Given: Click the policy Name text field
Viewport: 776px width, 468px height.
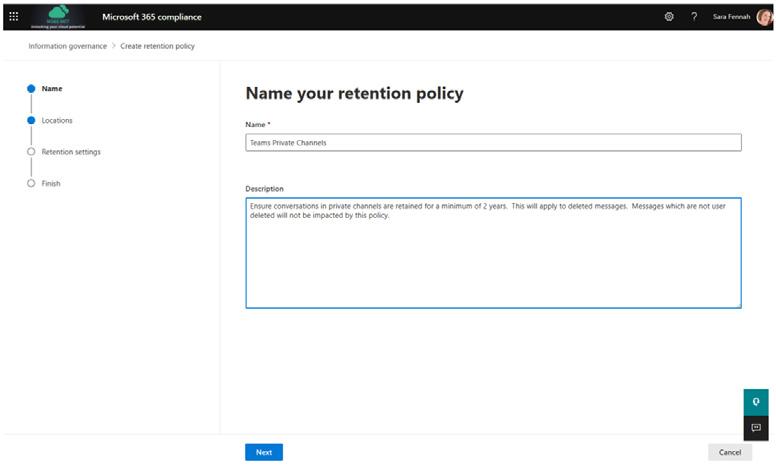Looking at the screenshot, I should 493,143.
